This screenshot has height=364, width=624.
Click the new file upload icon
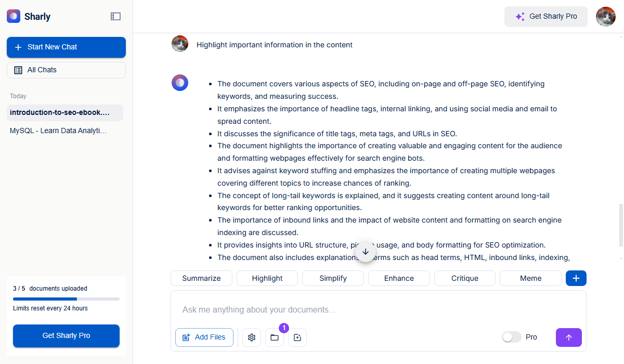[x=297, y=337]
